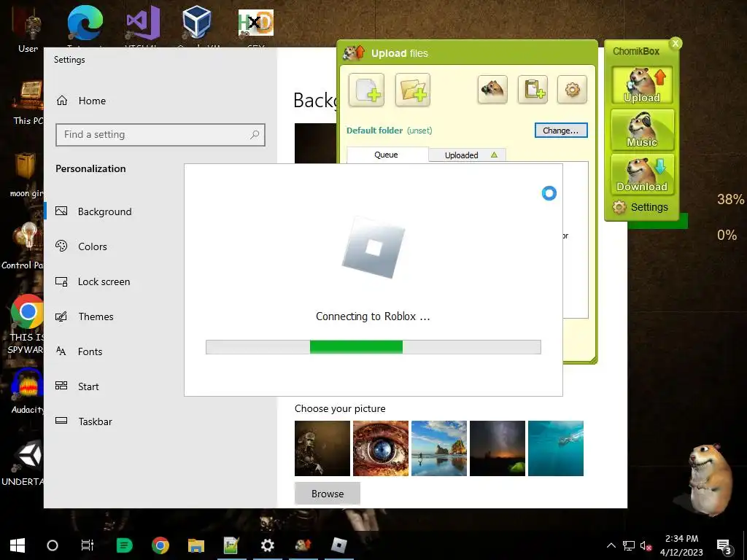This screenshot has height=560, width=747.
Task: Click the Roblox logo in the loading dialog
Action: tap(373, 247)
